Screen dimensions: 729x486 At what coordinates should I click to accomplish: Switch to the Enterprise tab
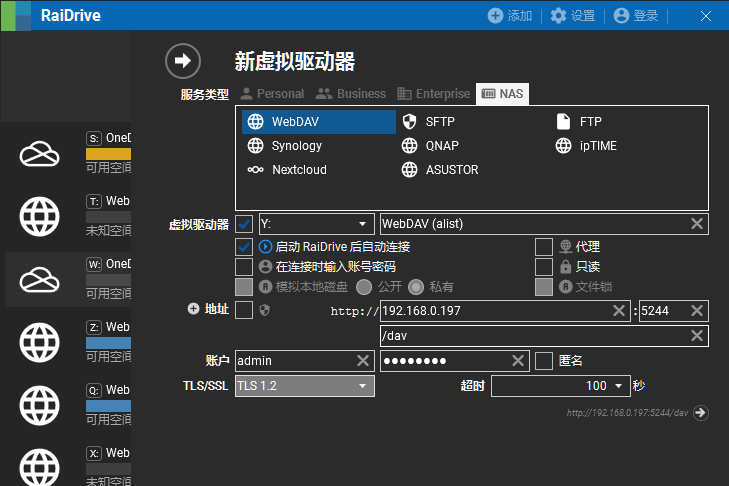click(434, 94)
